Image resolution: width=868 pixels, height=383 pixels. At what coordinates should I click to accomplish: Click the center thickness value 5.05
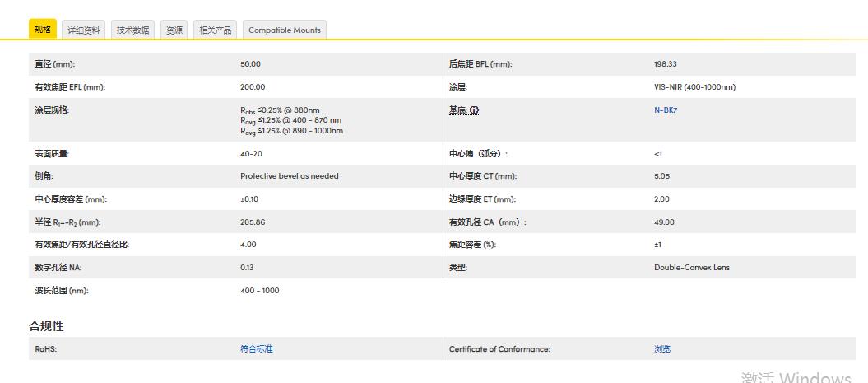coord(662,175)
